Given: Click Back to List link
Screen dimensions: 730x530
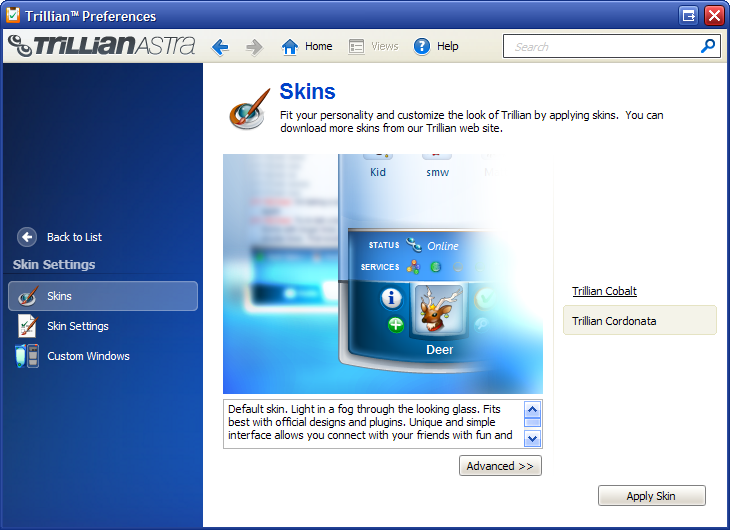Looking at the screenshot, I should 74,237.
